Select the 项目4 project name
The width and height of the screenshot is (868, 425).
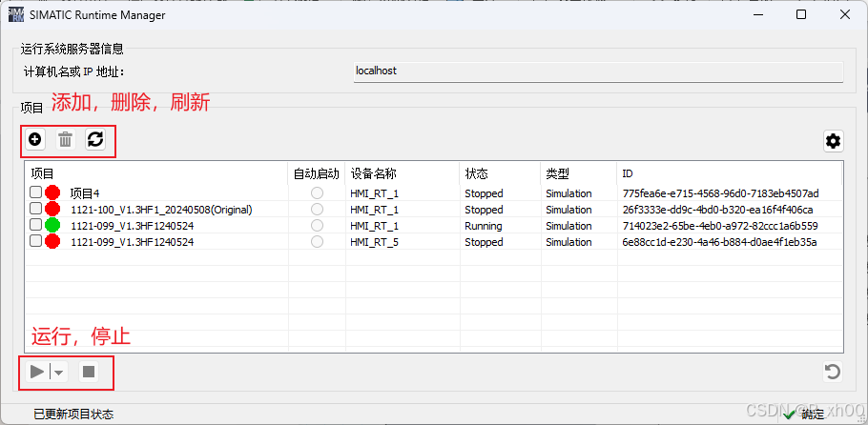coord(84,193)
